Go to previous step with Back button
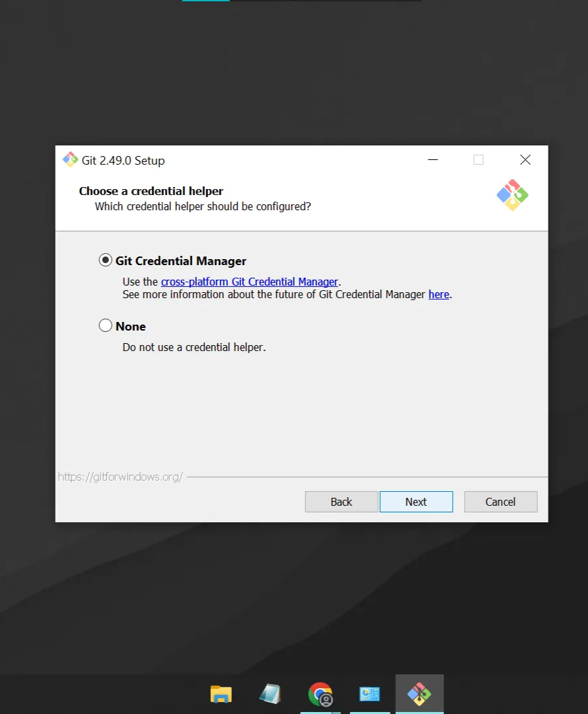The image size is (588, 714). pos(342,502)
